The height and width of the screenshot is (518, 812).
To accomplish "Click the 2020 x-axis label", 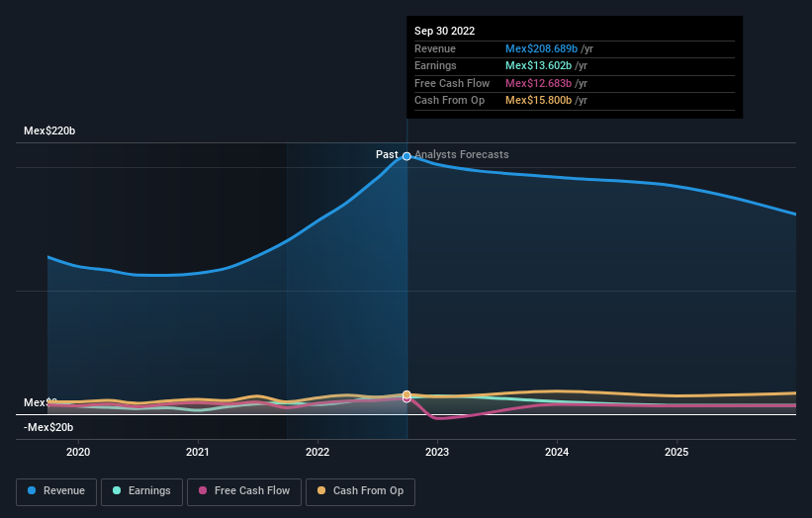I will 78,453.
